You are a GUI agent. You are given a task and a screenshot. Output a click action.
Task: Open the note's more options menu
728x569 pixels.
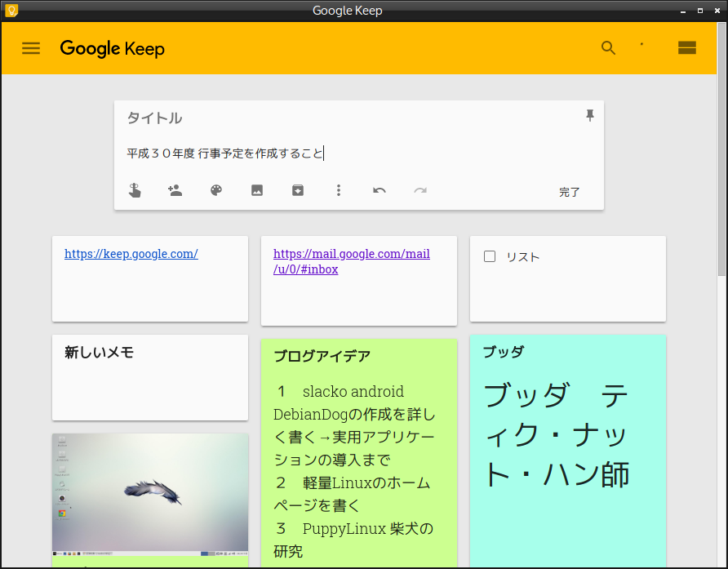339,190
